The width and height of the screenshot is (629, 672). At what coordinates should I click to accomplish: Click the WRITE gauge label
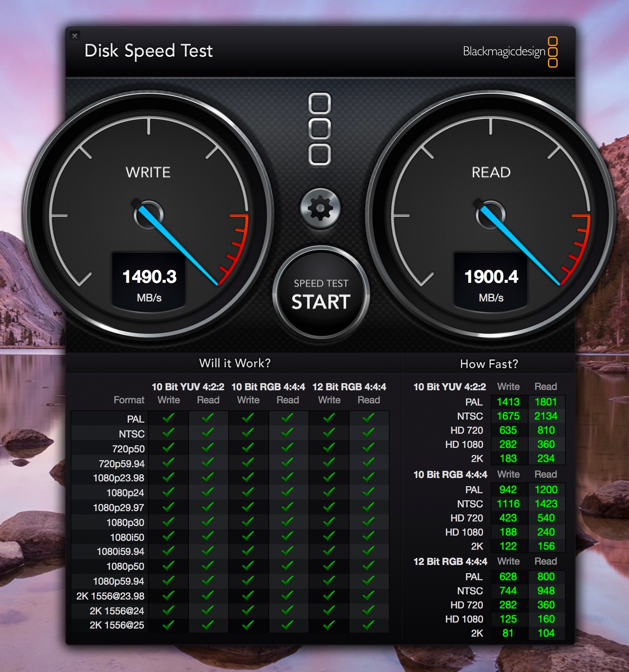click(x=148, y=172)
